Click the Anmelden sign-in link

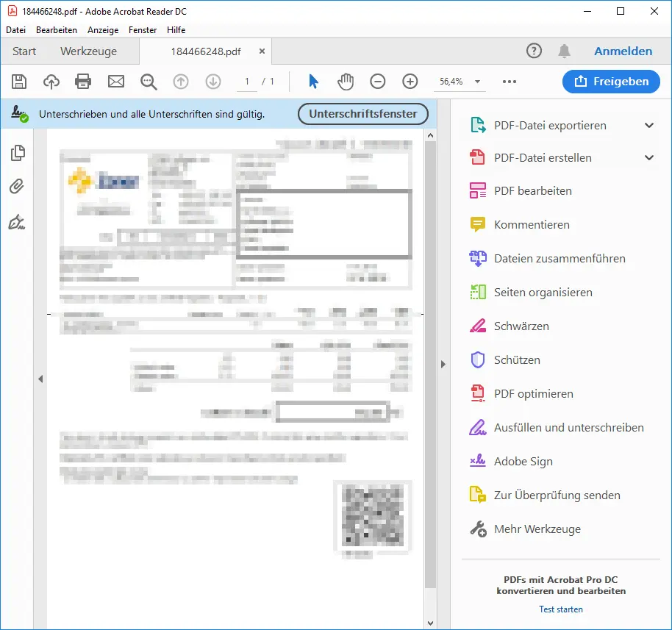tap(623, 51)
